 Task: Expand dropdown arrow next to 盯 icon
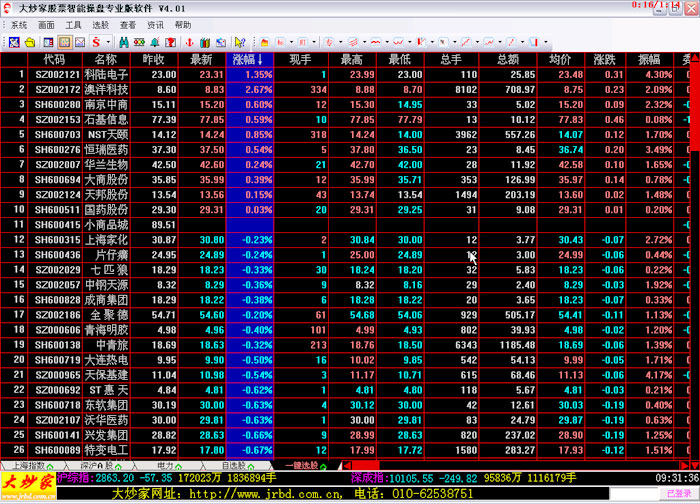[x=314, y=42]
